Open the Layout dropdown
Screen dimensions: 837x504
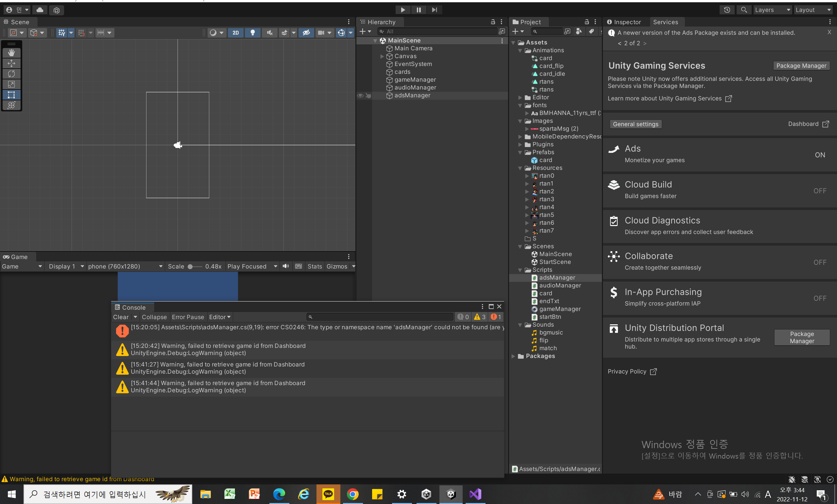(813, 10)
